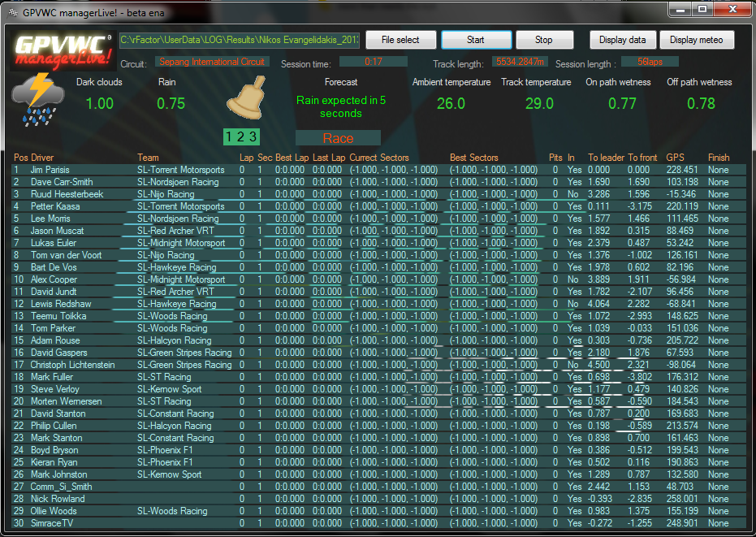Click the on path wetness value 0.77

622,103
